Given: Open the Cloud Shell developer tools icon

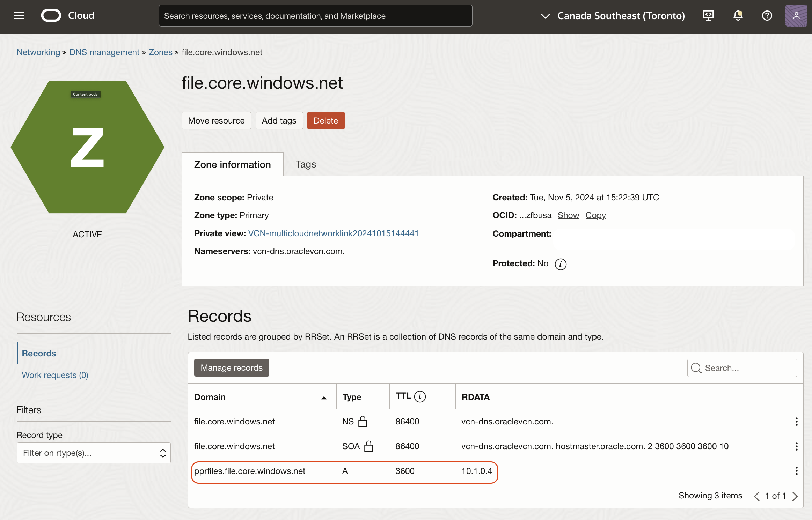Looking at the screenshot, I should 708,16.
